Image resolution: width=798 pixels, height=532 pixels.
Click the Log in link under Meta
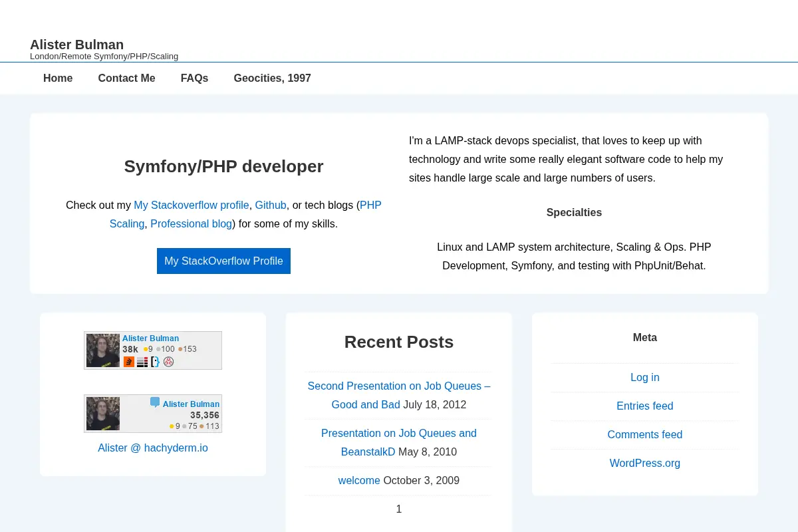645,377
